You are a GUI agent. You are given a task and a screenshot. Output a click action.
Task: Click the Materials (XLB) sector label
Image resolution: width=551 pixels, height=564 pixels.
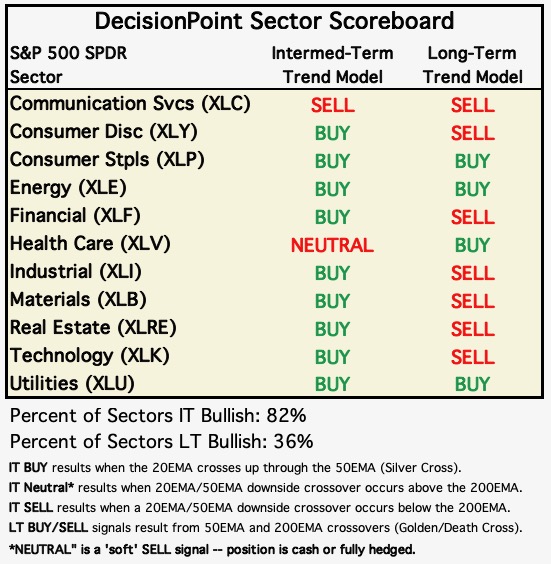point(78,300)
